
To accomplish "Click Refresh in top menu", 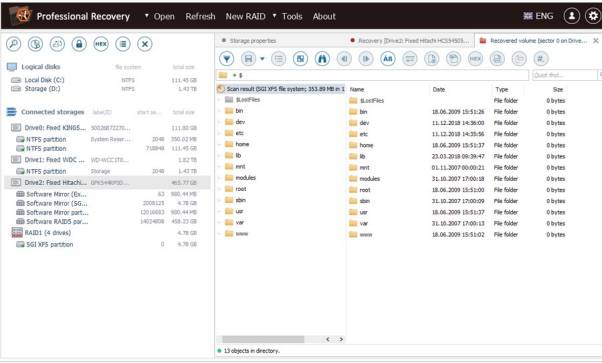I will [200, 17].
